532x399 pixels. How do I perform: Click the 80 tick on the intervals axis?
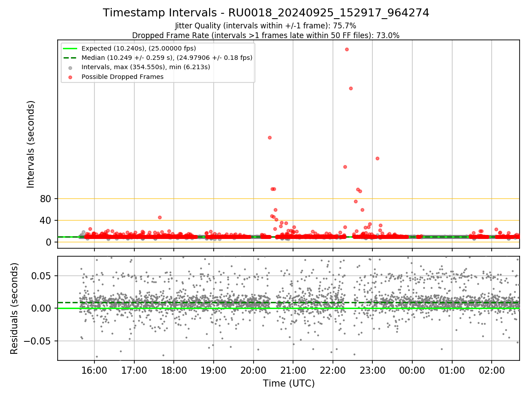coord(46,199)
